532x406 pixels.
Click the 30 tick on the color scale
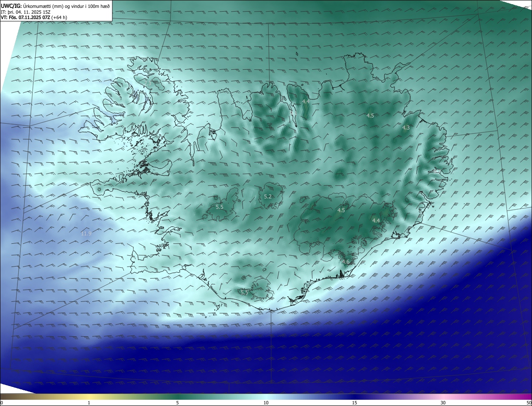443,403
